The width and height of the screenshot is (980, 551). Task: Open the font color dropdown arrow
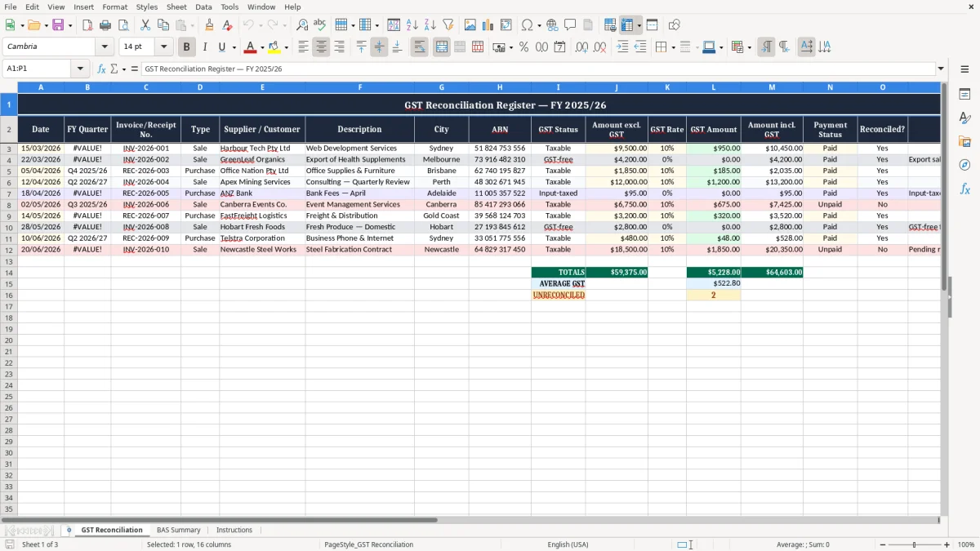point(261,47)
